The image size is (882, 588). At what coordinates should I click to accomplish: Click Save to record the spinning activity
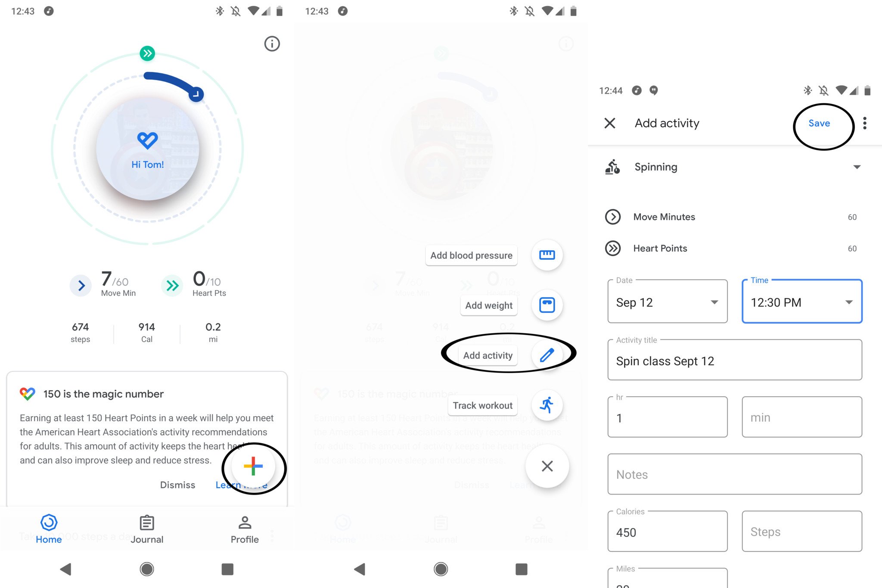[x=818, y=123]
